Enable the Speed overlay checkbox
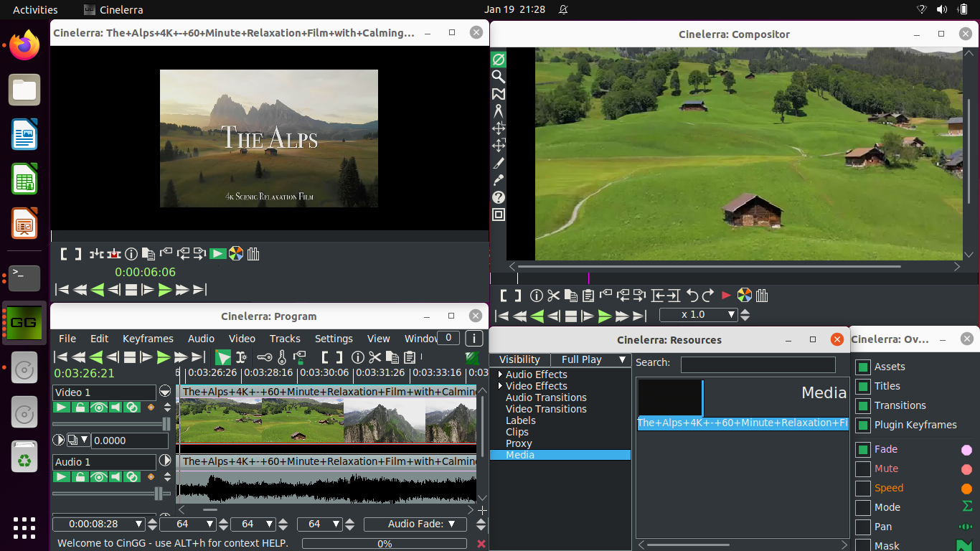Image resolution: width=980 pixels, height=551 pixels. 863,489
